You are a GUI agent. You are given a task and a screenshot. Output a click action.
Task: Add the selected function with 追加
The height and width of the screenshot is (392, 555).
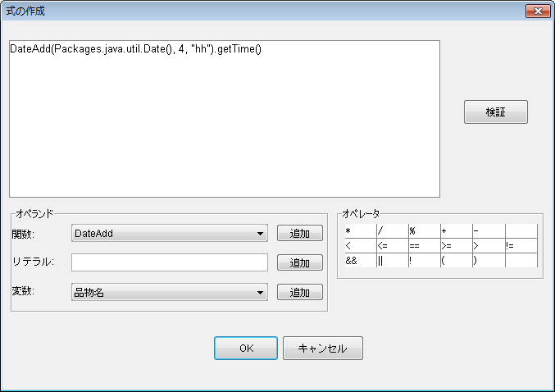coord(300,233)
